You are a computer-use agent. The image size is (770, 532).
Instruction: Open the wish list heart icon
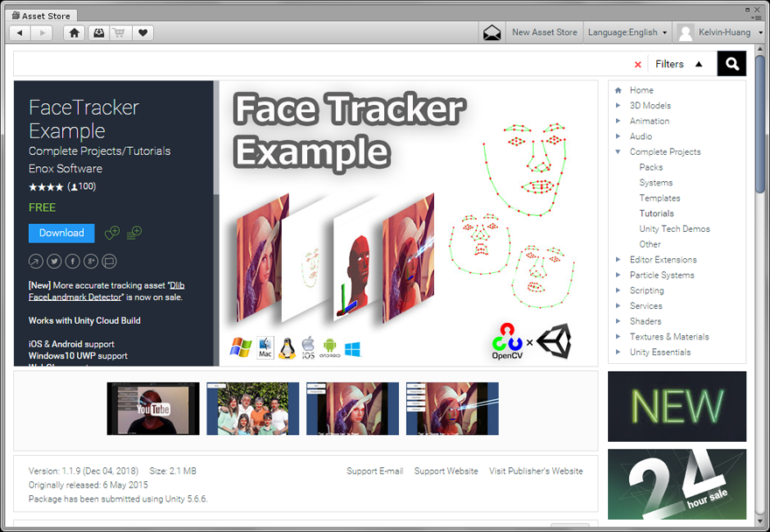[143, 33]
